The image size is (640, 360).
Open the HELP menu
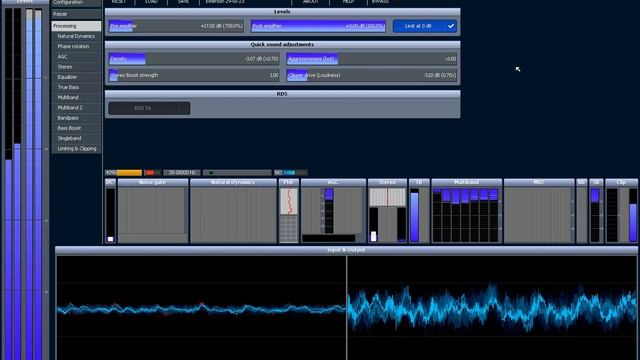point(348,2)
